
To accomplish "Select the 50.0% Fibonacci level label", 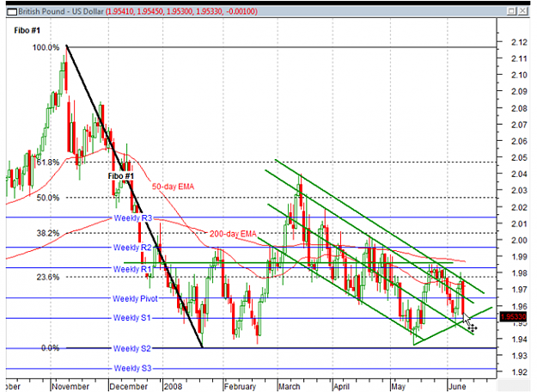I will (48, 198).
